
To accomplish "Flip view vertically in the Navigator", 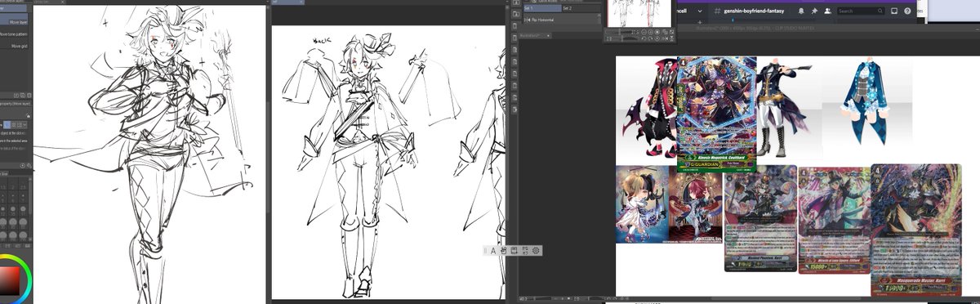I will click(x=672, y=38).
